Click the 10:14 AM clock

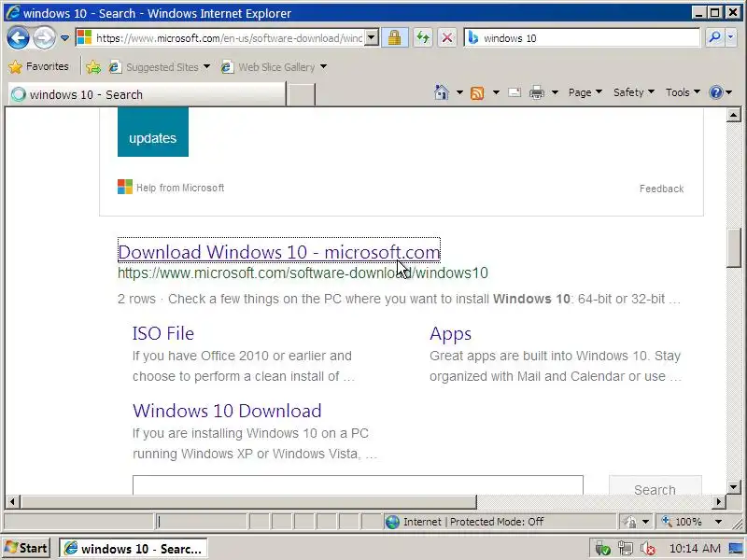tap(695, 549)
